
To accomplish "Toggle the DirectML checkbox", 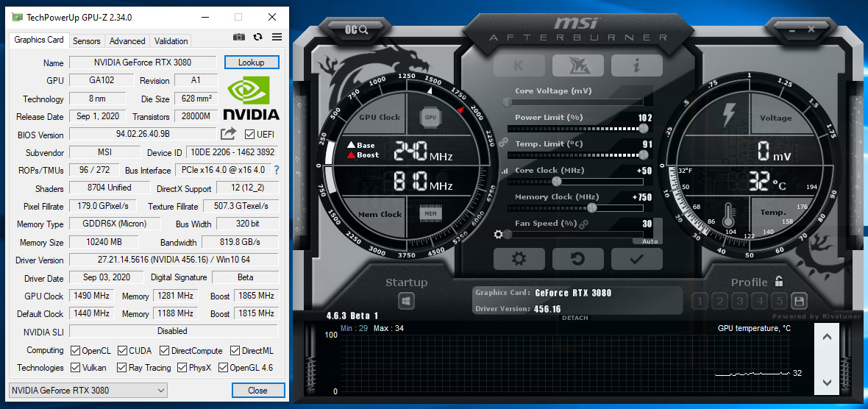I will (235, 350).
